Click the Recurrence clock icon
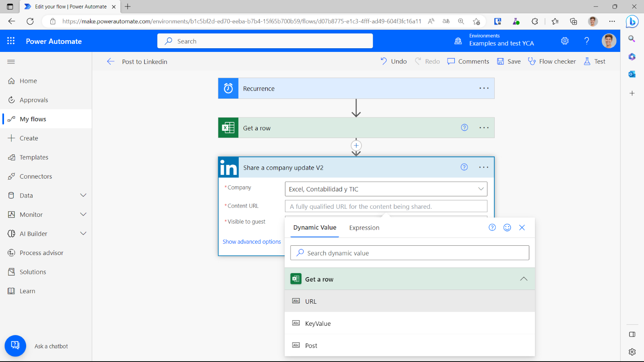Image resolution: width=644 pixels, height=362 pixels. (228, 88)
